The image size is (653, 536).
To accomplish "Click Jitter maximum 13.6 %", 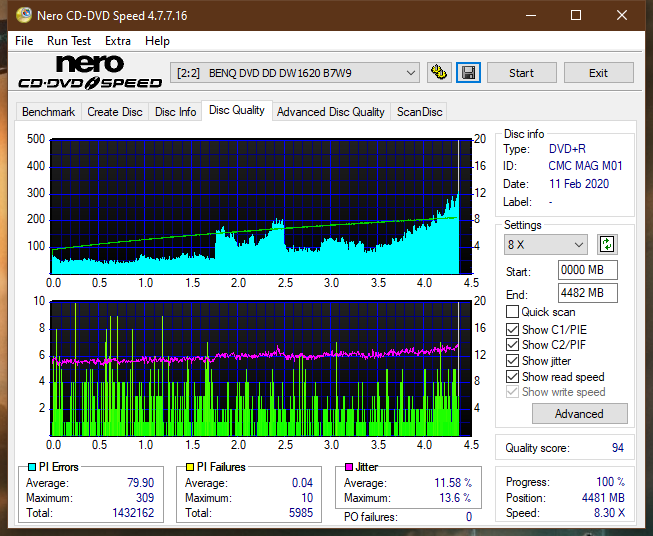I will pyautogui.click(x=455, y=498).
